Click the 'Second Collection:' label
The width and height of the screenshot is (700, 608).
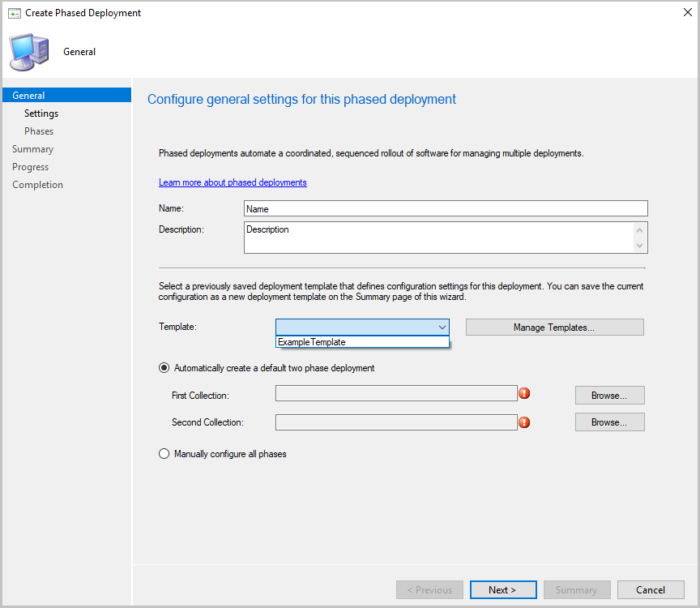pyautogui.click(x=207, y=422)
